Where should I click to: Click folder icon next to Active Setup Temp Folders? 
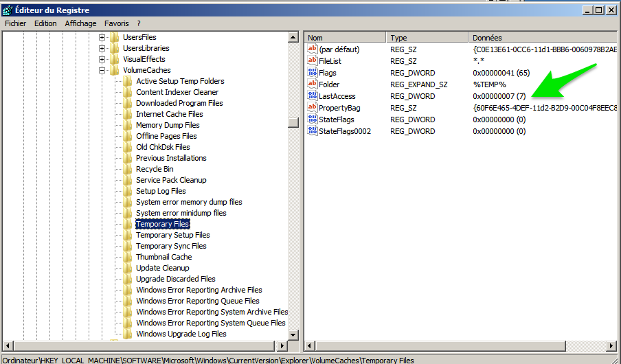pyautogui.click(x=128, y=81)
